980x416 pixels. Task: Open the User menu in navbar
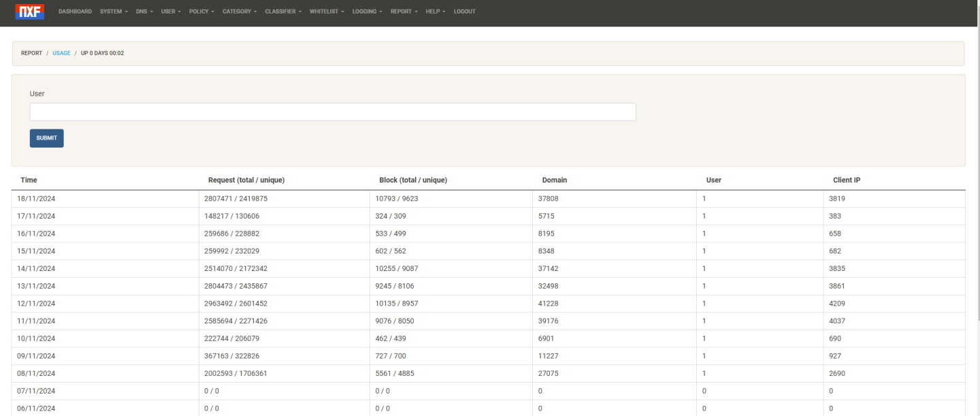pos(170,12)
